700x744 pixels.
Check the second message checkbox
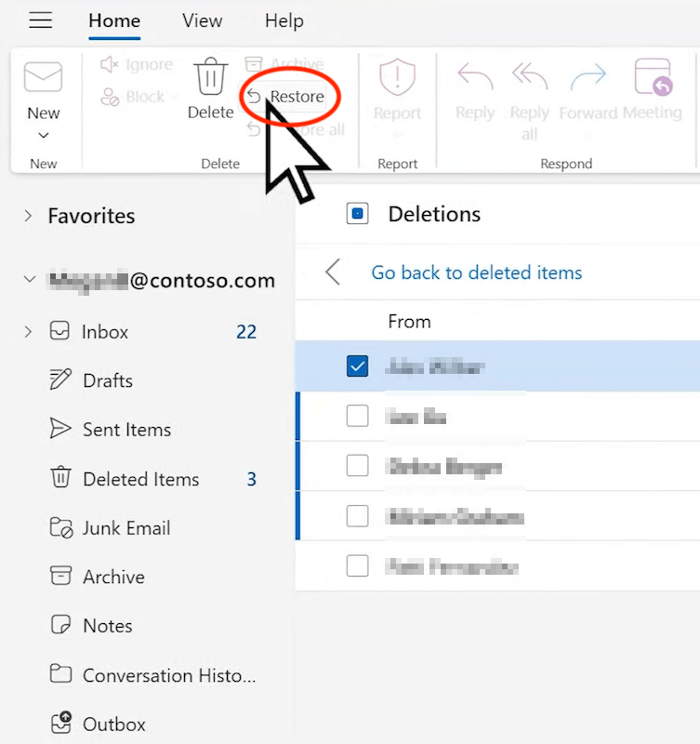tap(358, 416)
